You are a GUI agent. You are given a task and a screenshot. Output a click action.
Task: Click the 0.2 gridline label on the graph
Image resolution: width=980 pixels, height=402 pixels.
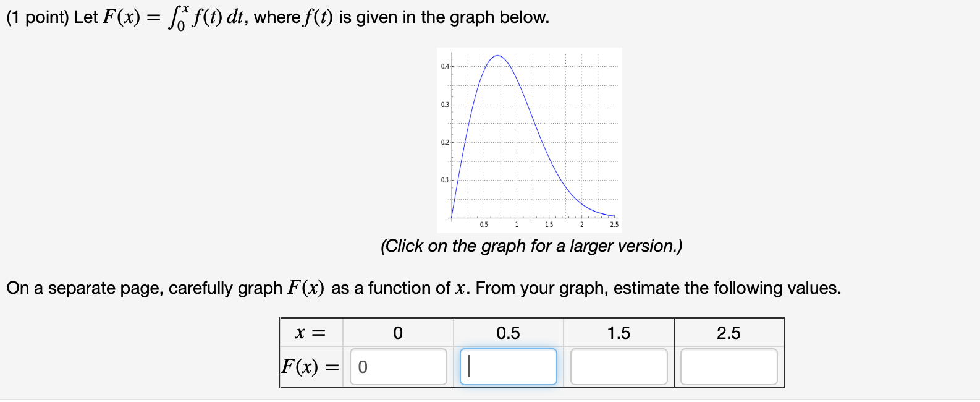(x=444, y=142)
